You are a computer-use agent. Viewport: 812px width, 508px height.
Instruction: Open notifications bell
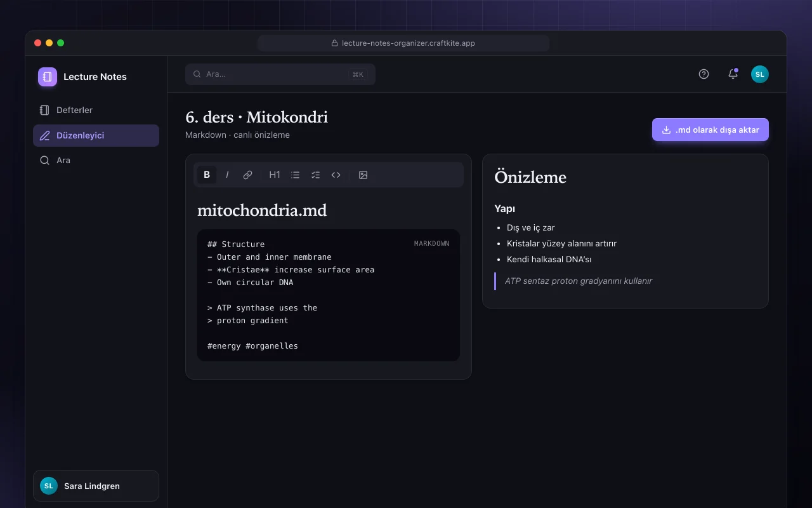(x=733, y=74)
